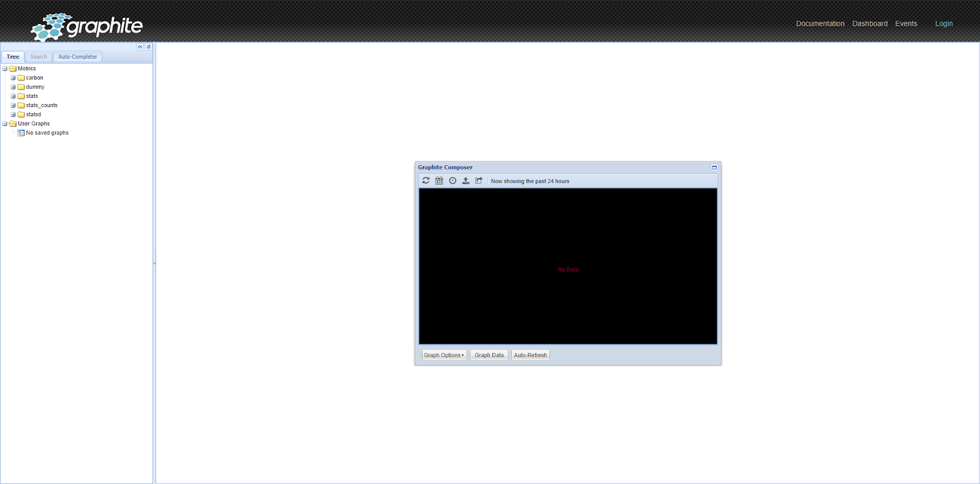This screenshot has width=980, height=484.
Task: Minimize the Graphite Composer window
Action: pos(714,167)
